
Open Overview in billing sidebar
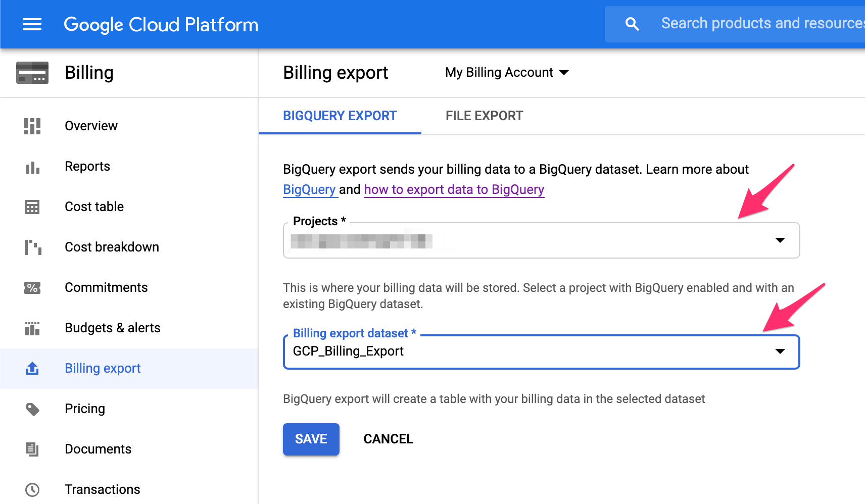point(91,126)
